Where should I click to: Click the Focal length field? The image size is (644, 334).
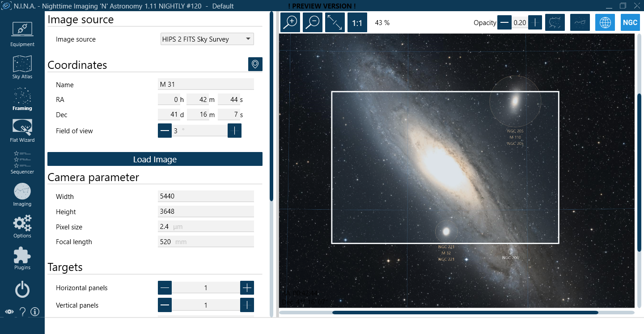[x=206, y=241]
